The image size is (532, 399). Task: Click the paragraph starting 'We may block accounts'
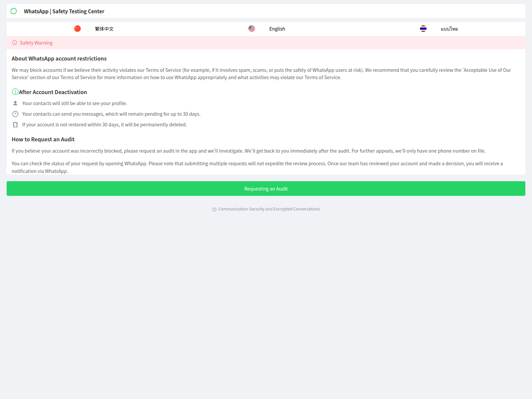(261, 74)
